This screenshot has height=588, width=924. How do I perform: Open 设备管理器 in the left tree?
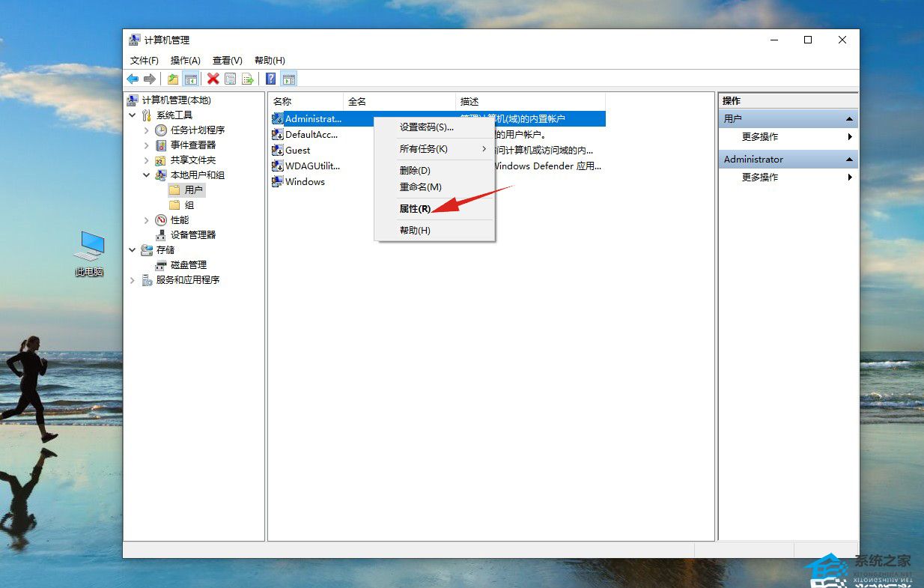click(x=192, y=235)
